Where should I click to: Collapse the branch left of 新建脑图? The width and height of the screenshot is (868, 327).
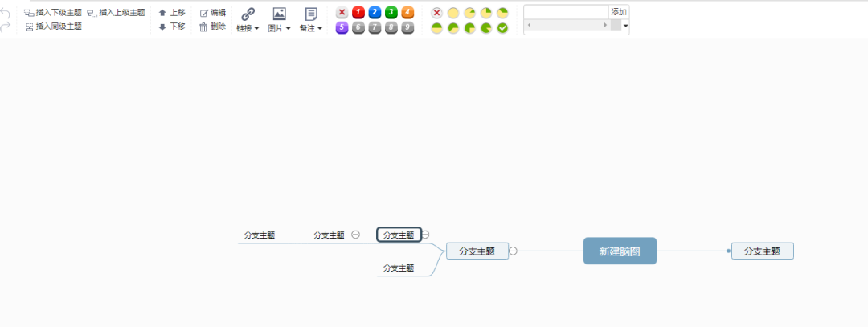[513, 251]
